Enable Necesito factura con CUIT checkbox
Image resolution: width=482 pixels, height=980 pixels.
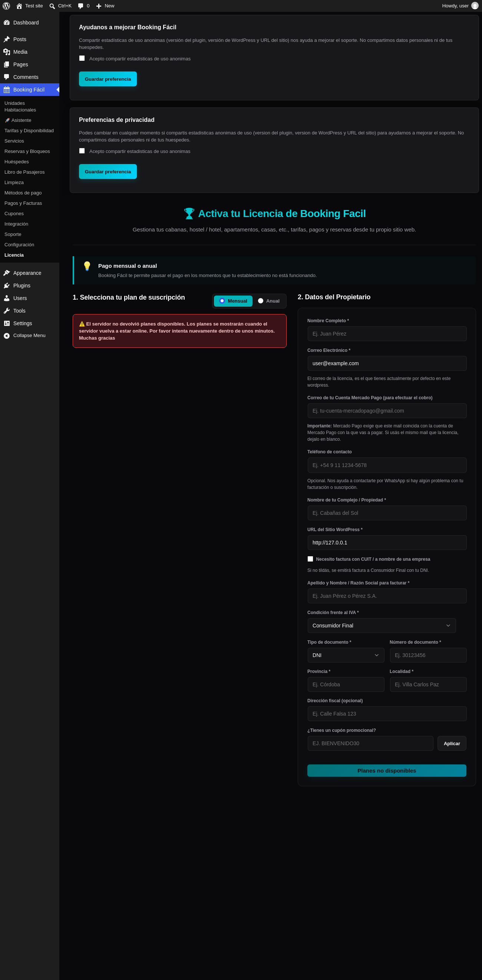point(310,559)
